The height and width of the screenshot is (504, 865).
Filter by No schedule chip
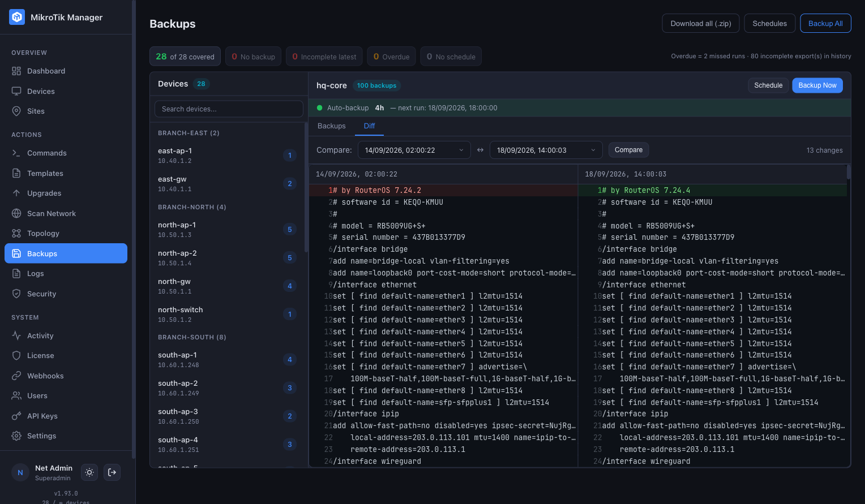(451, 57)
